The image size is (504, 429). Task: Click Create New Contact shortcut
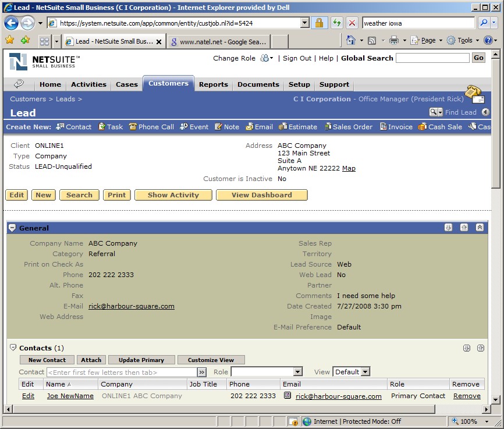tap(73, 127)
